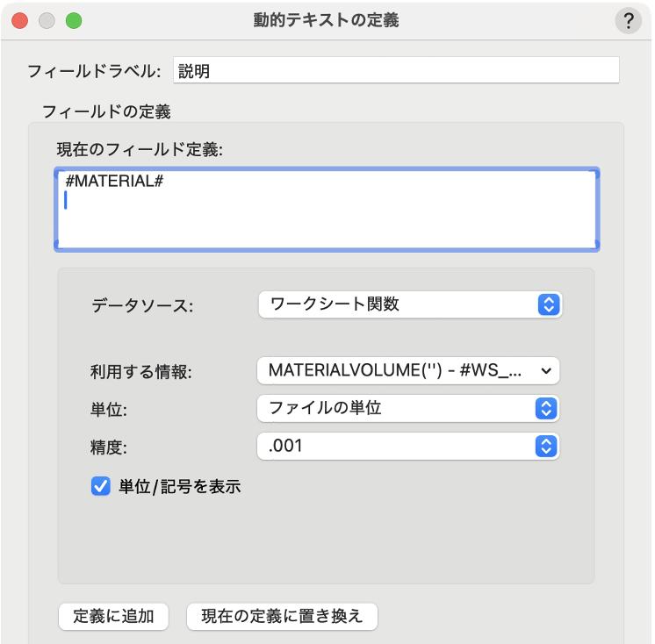Click the chevron on 利用する情報 combo box
The image size is (655, 644).
(x=546, y=371)
